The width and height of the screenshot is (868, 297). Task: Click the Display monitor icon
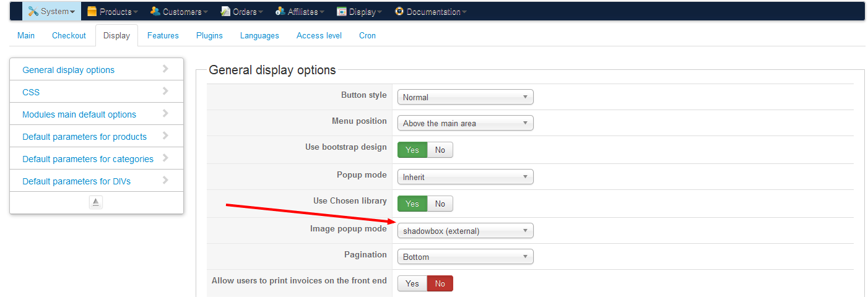point(342,11)
